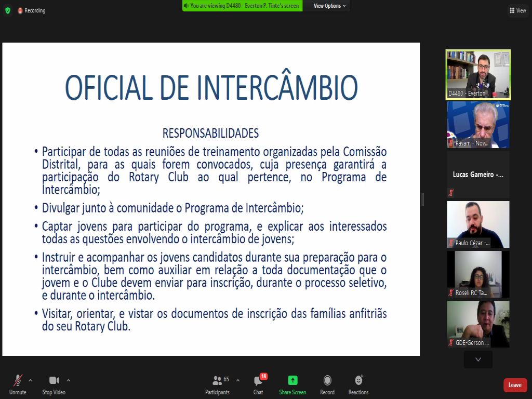Open the View Options dropdown menu
Screen dimensions: 532x399
point(329,6)
